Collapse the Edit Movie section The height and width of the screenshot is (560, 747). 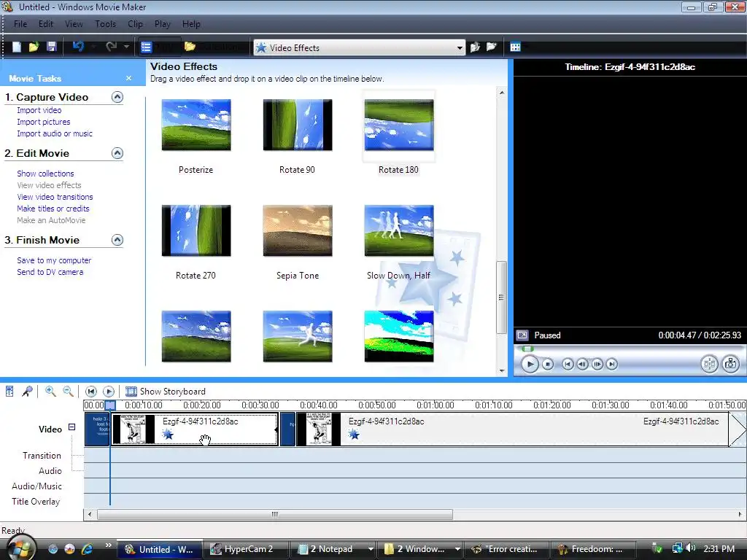[117, 153]
